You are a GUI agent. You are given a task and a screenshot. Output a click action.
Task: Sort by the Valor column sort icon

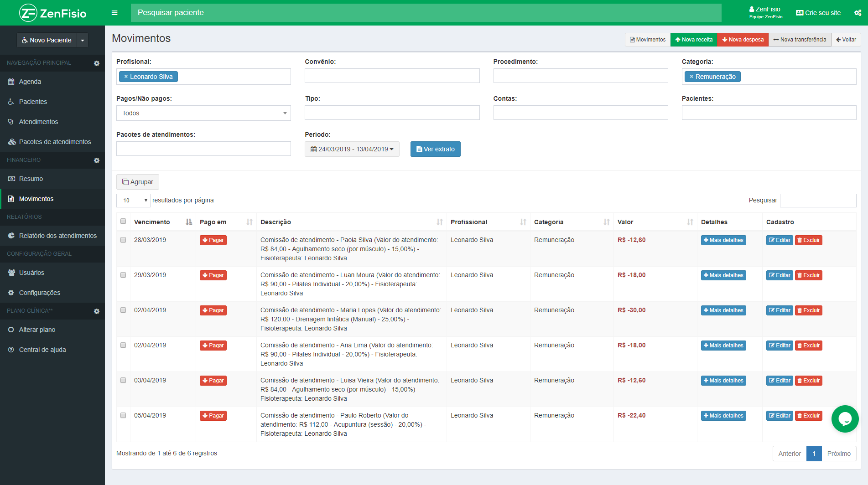pyautogui.click(x=690, y=222)
